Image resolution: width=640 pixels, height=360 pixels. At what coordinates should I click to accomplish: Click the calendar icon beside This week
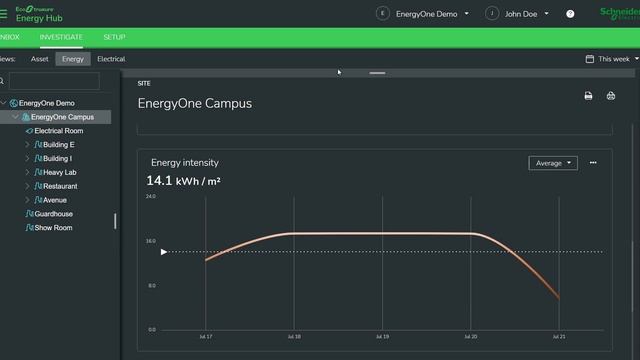tap(589, 59)
